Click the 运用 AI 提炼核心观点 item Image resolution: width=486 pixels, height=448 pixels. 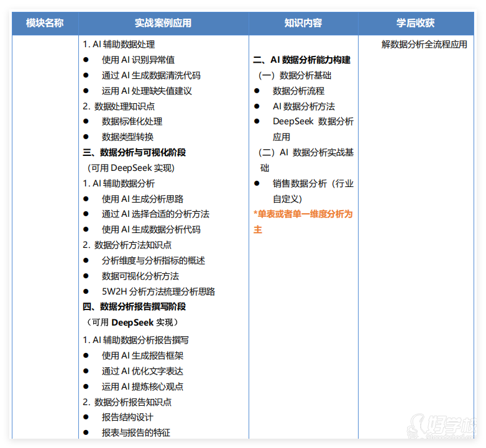[x=142, y=386]
